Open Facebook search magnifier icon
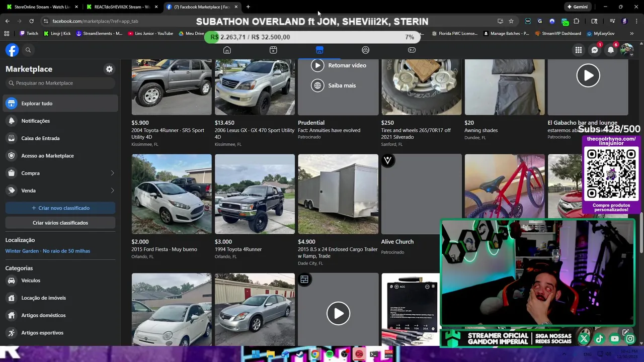Viewport: 644px width, 362px height. [x=28, y=50]
